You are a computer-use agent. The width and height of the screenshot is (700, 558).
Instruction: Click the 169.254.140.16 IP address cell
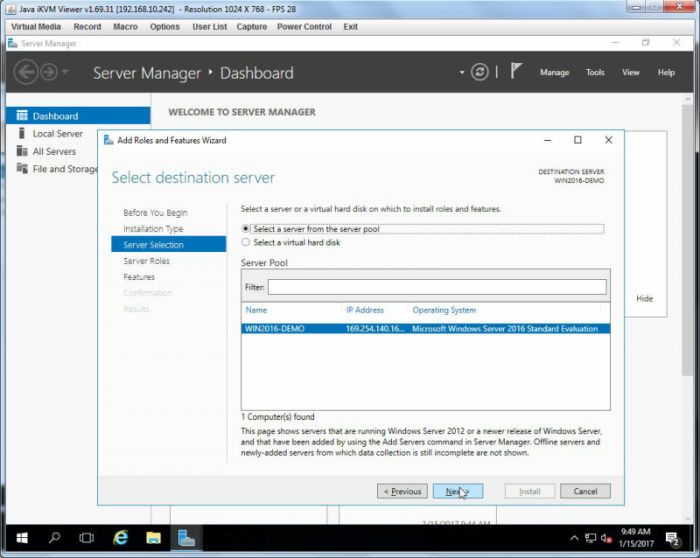click(x=375, y=329)
